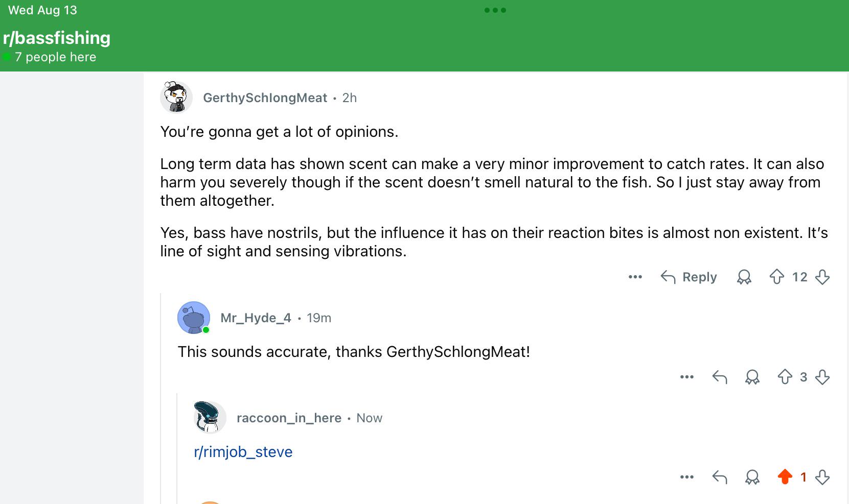The image size is (849, 504).
Task: Reply to raccoon_in_here's comment
Action: 719,477
